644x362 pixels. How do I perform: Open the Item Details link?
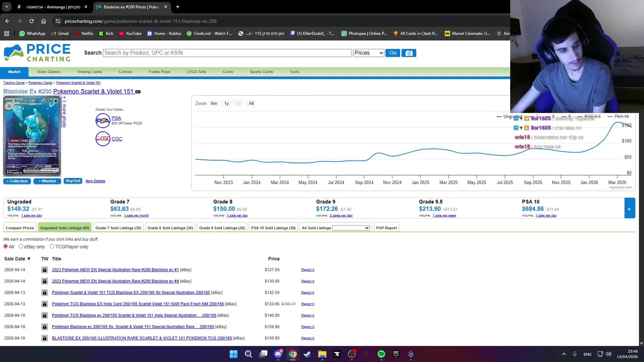click(x=95, y=181)
